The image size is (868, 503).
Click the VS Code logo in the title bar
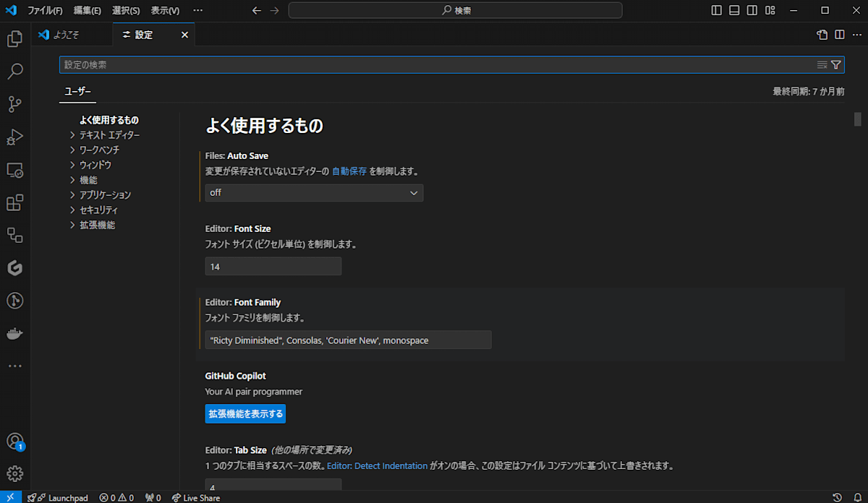tap(11, 10)
